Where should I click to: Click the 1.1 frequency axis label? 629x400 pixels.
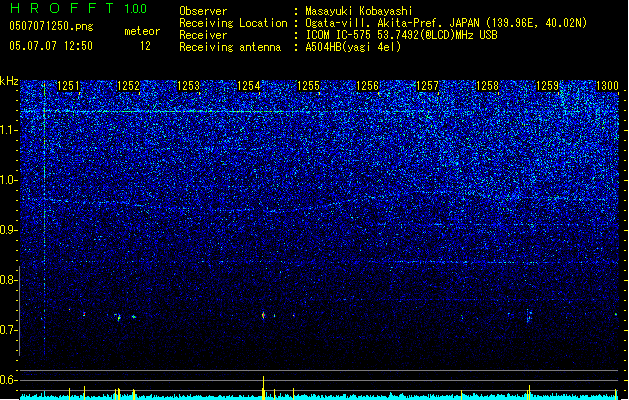9,130
